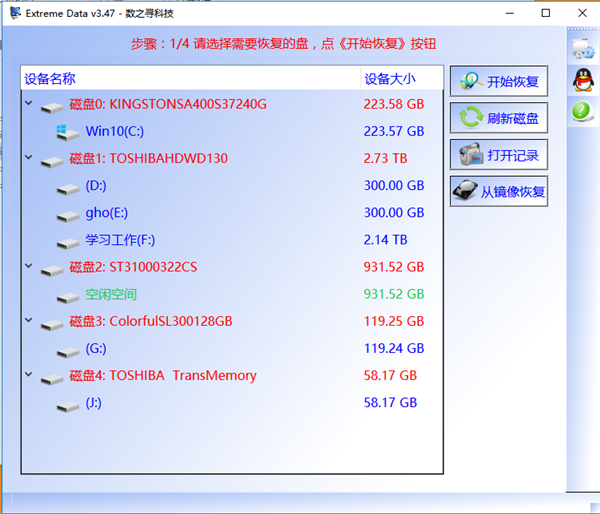Open recovery records with 打开记录
The width and height of the screenshot is (600, 514).
(499, 155)
